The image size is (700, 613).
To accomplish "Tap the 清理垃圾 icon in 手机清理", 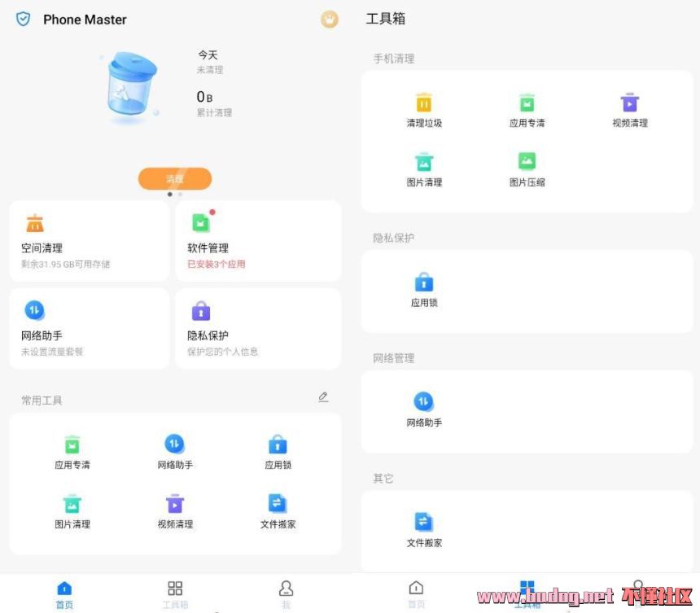I will coord(424,110).
